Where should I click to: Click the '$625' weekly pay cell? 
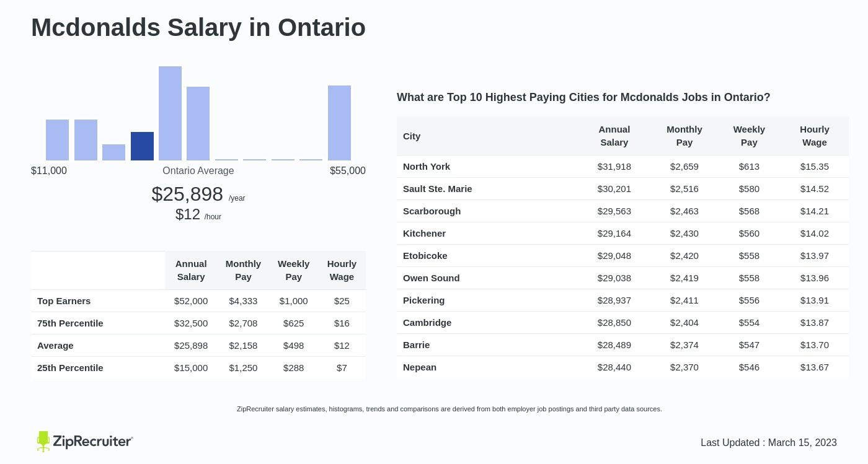(x=293, y=323)
